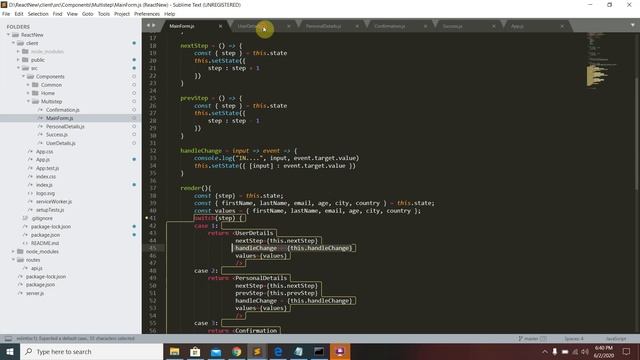Collapse the src folder

point(18,68)
